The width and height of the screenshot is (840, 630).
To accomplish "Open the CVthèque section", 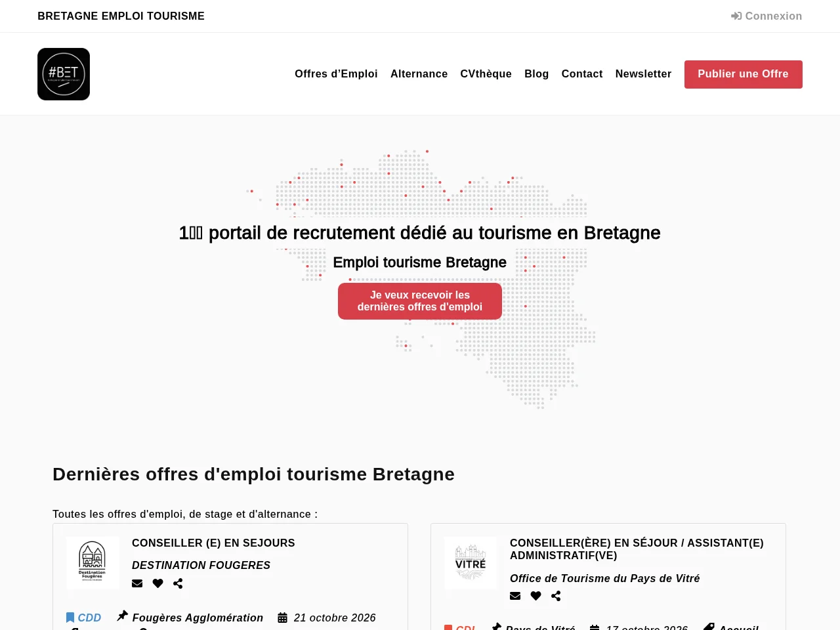I will pyautogui.click(x=486, y=74).
